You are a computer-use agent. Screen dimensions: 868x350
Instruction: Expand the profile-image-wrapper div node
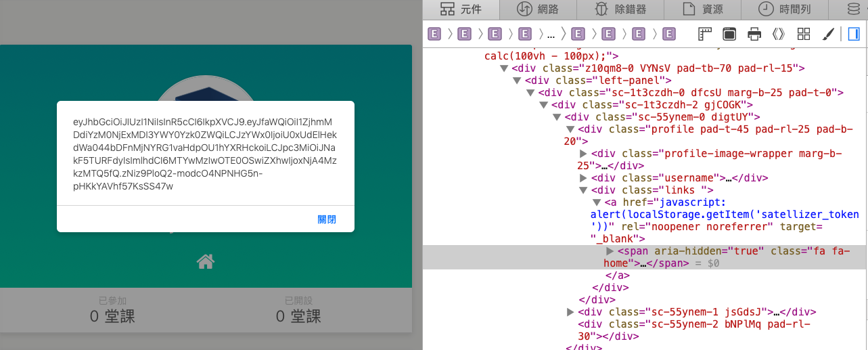click(583, 154)
